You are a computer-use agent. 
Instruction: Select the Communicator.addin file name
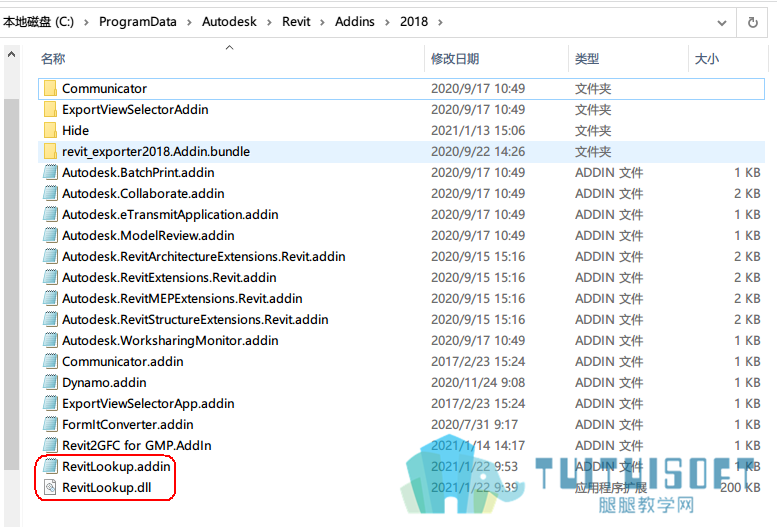[x=122, y=361]
